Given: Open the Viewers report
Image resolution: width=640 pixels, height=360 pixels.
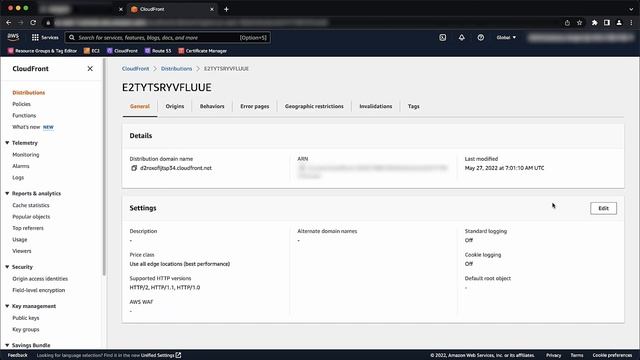Looking at the screenshot, I should 22,251.
